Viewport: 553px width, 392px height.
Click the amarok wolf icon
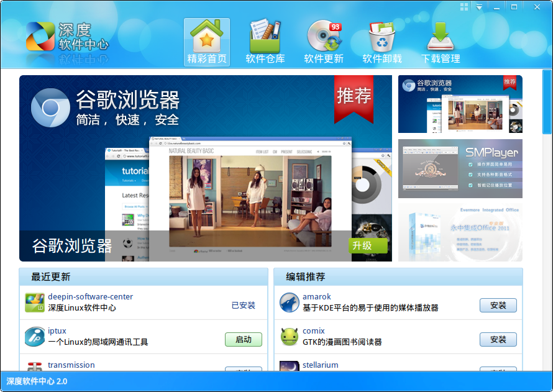pos(289,303)
